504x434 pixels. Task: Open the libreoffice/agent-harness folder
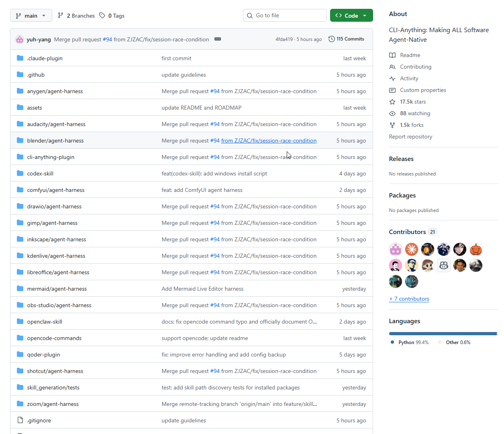click(58, 272)
